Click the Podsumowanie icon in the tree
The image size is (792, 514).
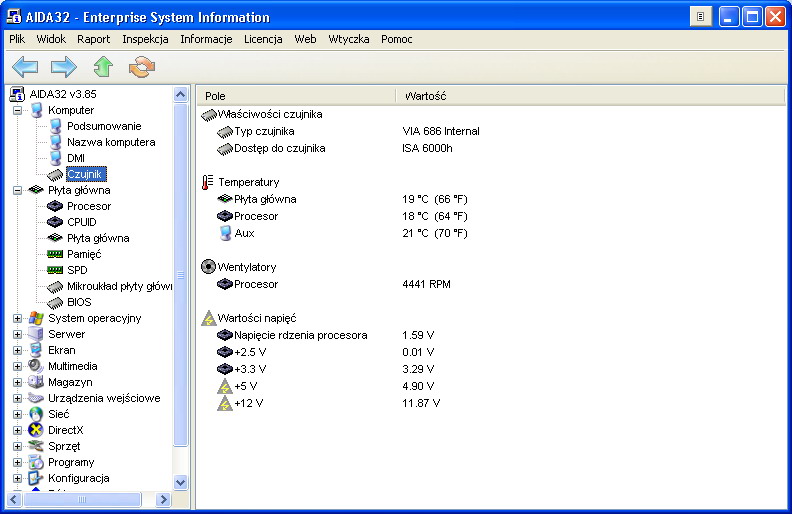pyautogui.click(x=56, y=126)
